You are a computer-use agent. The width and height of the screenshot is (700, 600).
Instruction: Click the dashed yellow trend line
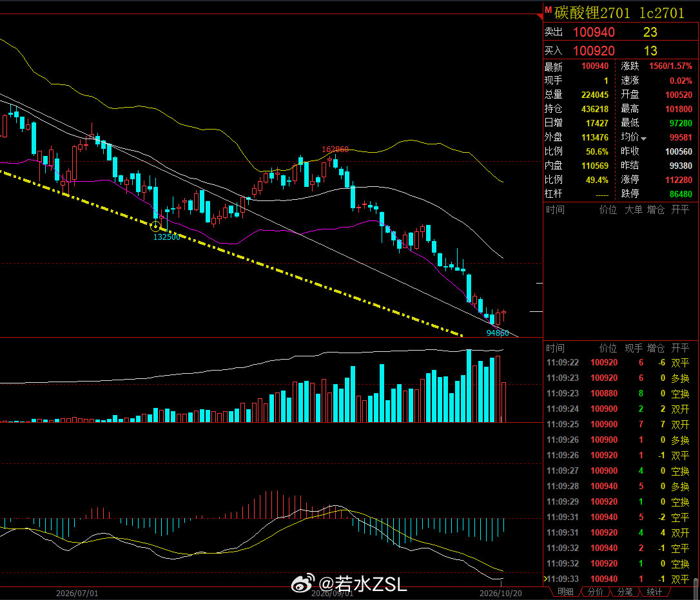[232, 254]
